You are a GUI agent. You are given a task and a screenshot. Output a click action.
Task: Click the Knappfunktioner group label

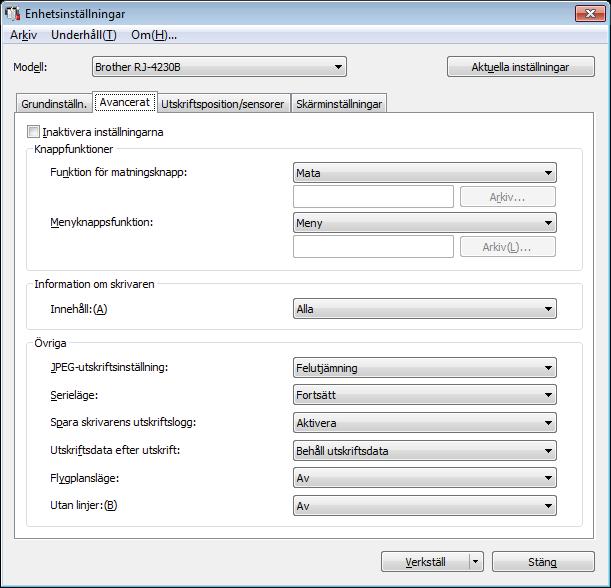(74, 149)
